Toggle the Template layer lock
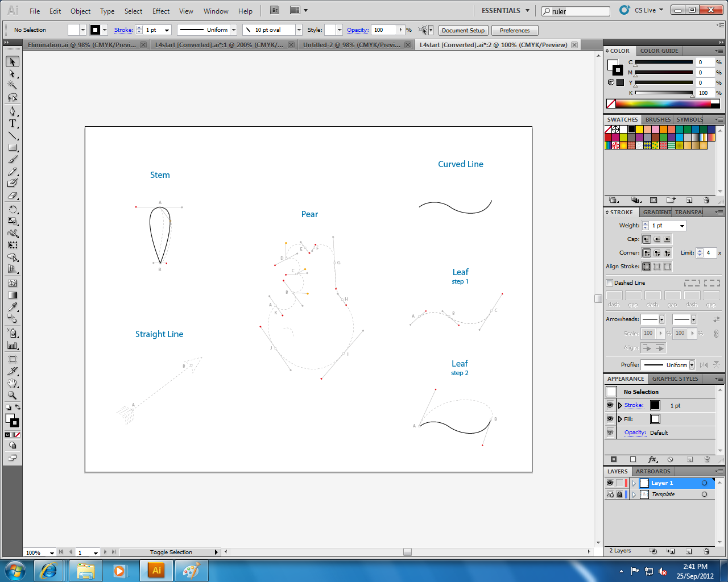The height and width of the screenshot is (582, 728). click(619, 494)
